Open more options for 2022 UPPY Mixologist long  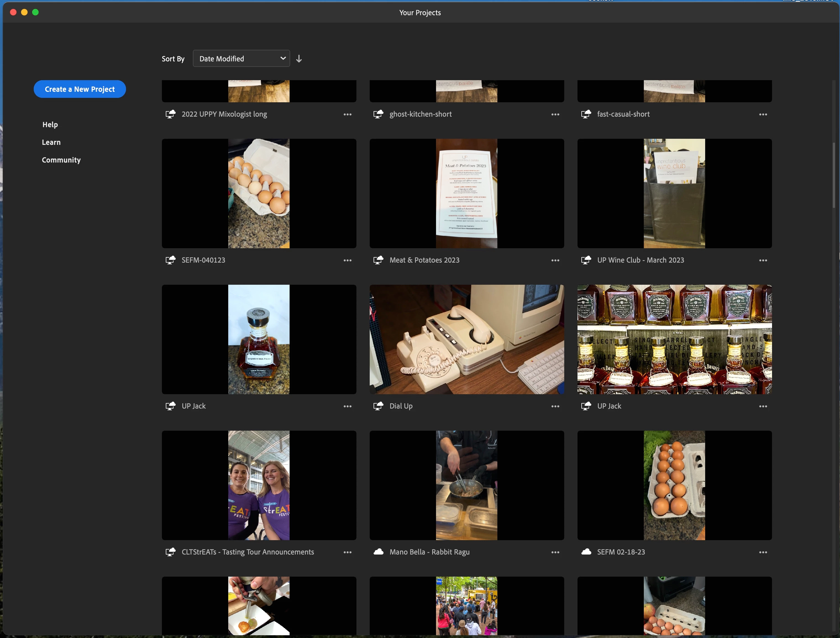pyautogui.click(x=347, y=114)
